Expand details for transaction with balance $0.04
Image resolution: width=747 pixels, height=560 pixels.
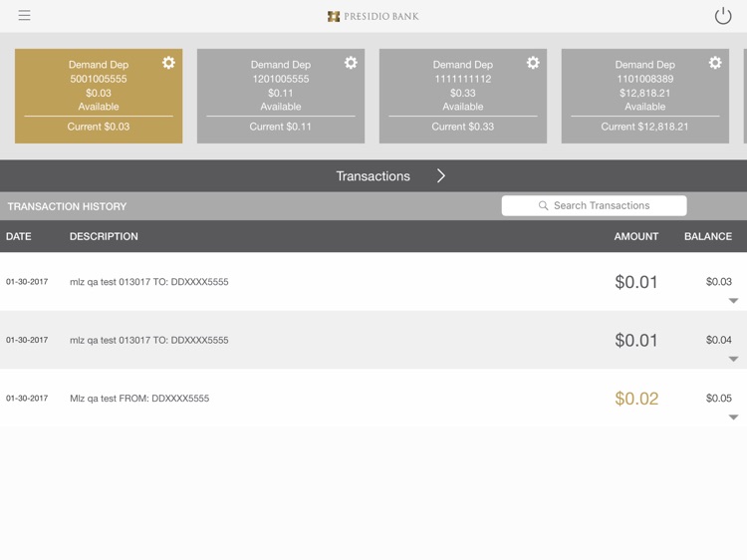tap(733, 359)
